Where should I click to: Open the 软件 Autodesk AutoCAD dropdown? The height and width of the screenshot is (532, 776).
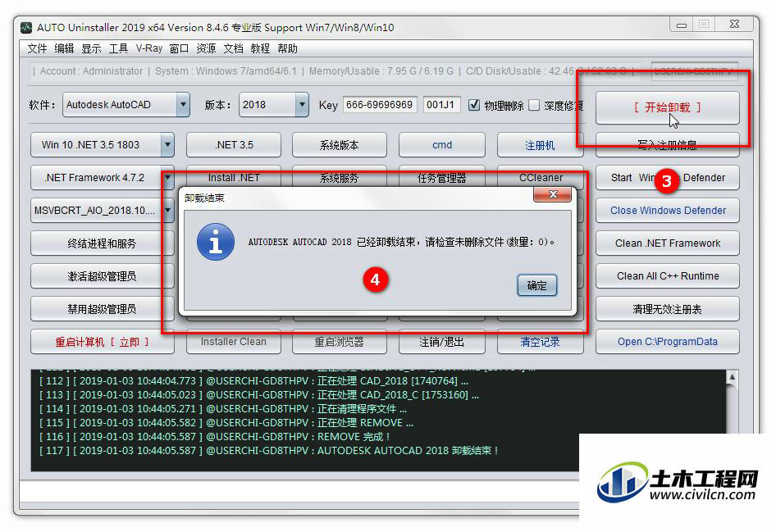pyautogui.click(x=183, y=105)
